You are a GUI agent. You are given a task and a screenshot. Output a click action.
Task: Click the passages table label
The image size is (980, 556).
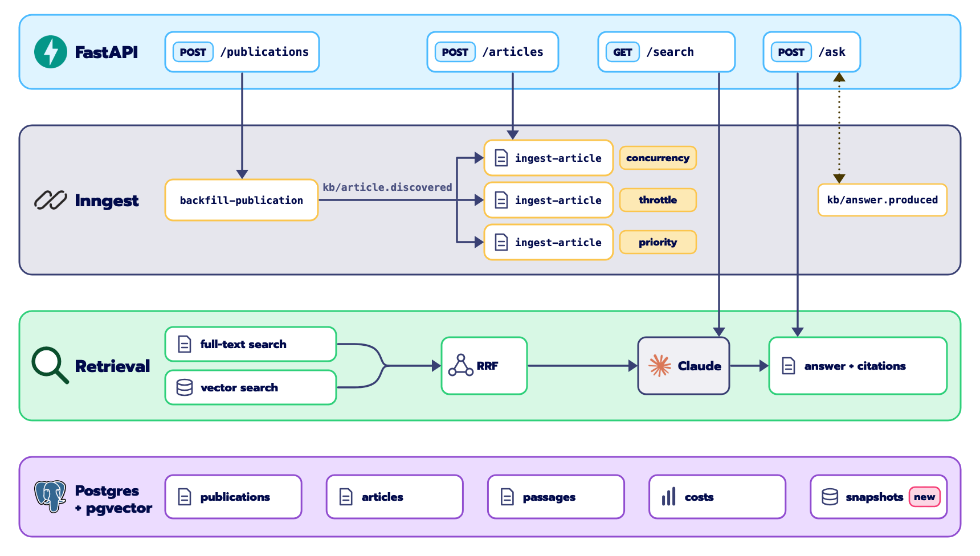point(549,497)
